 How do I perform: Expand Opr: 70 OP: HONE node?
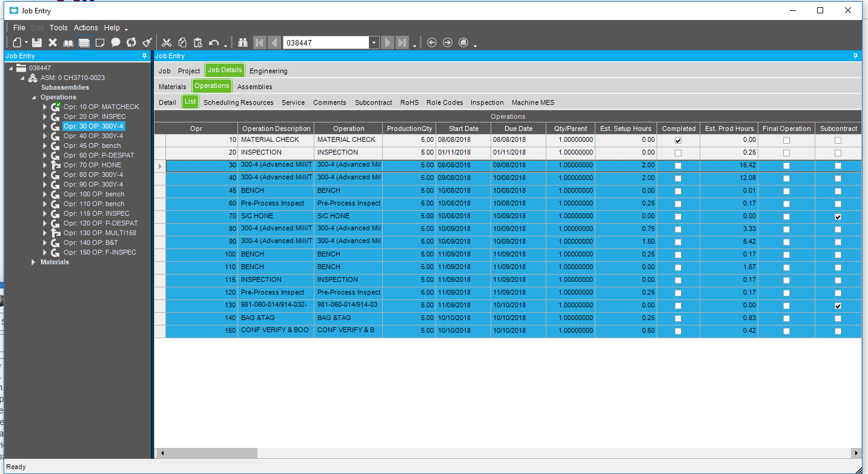tap(45, 165)
